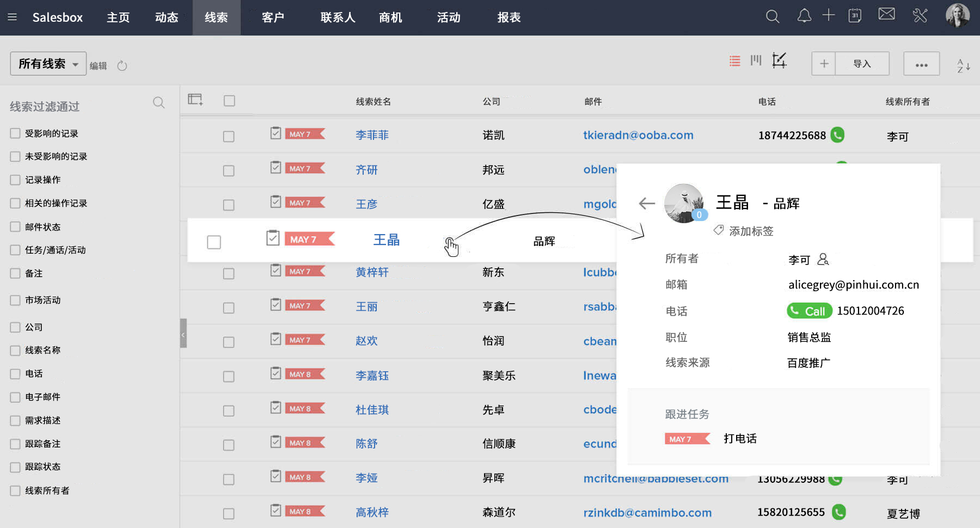The height and width of the screenshot is (528, 980).
Task: Check the 受影响的记录 filter
Action: (x=15, y=133)
